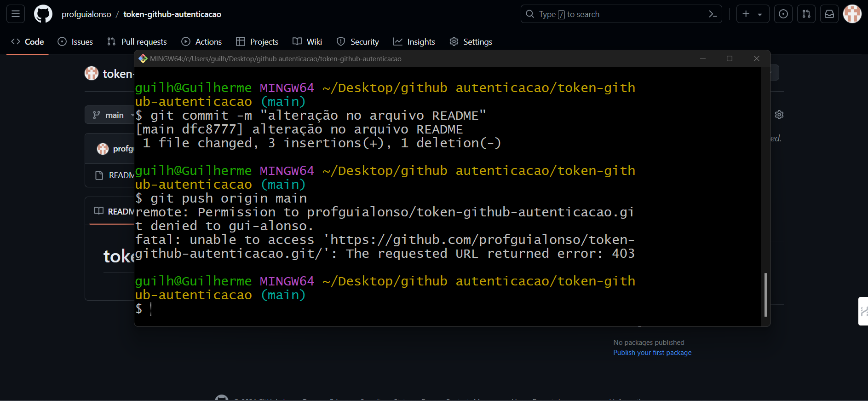Click the profguialonso owner link
The image size is (868, 401).
pos(86,14)
